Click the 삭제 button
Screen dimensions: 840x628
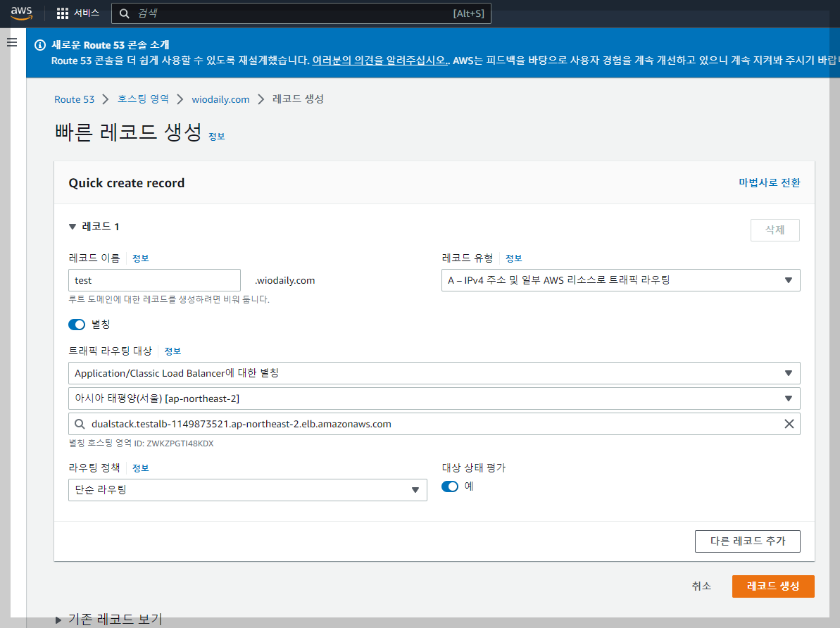[x=775, y=230]
